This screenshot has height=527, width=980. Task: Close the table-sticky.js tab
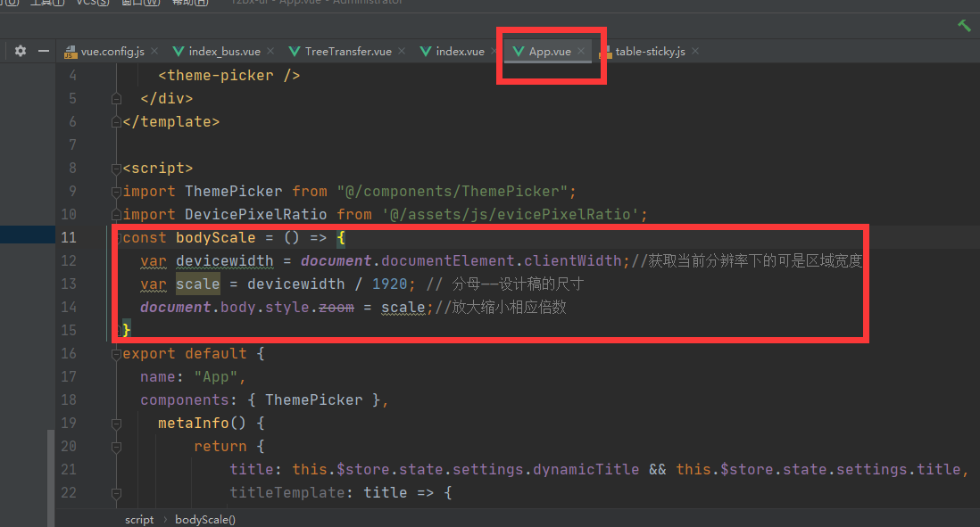695,52
